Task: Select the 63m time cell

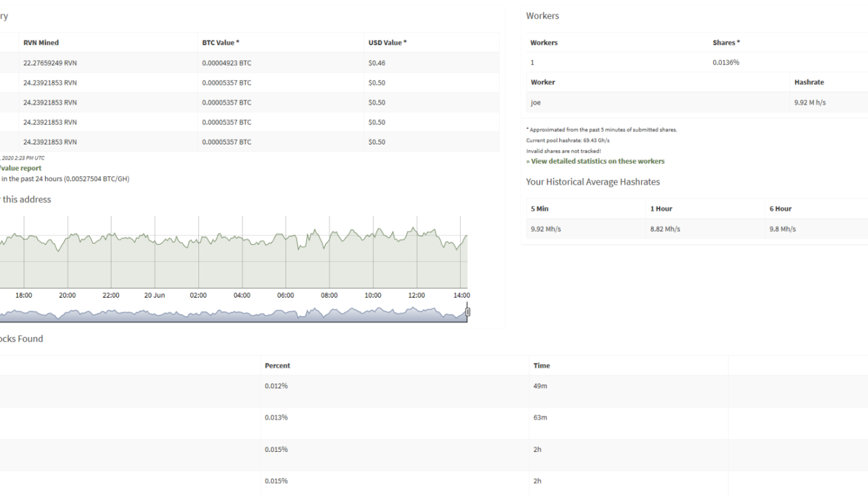Action: [541, 417]
